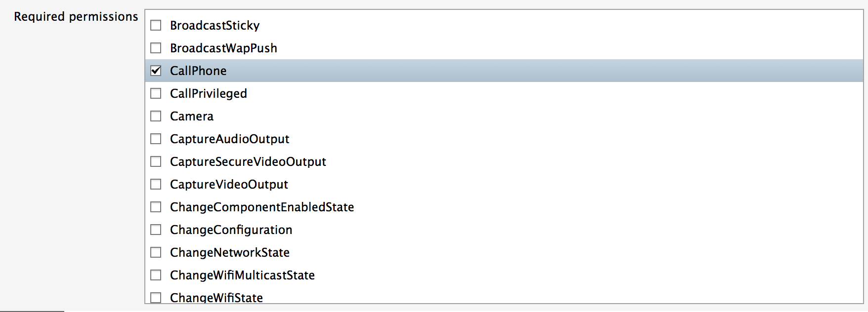Click the BroadcastSticky label text
The height and width of the screenshot is (312, 868).
coord(215,25)
